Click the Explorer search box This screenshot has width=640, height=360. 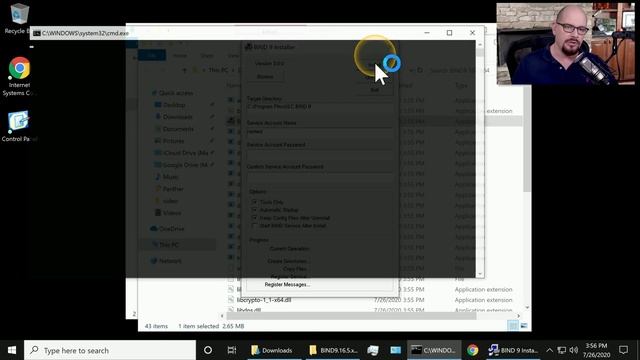click(459, 71)
